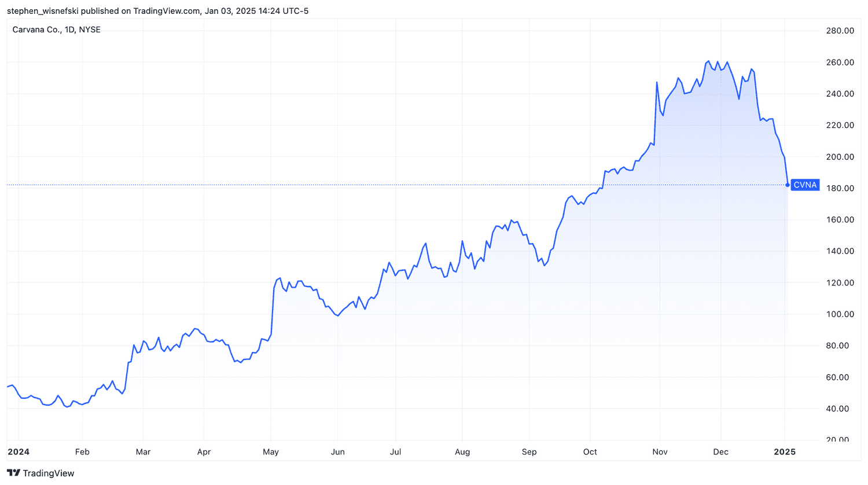Click the 240.00 price axis label
The width and height of the screenshot is (868, 485).
click(840, 94)
